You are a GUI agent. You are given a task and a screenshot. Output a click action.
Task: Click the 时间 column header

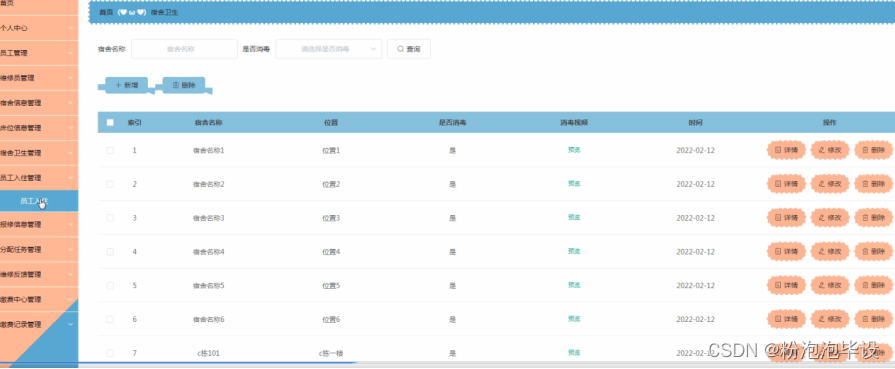point(695,122)
